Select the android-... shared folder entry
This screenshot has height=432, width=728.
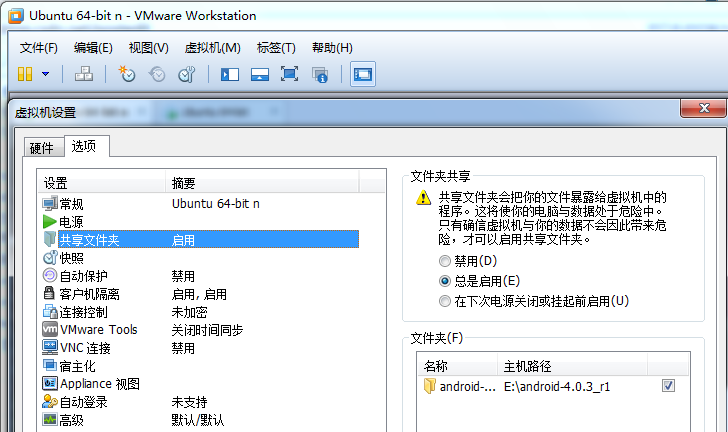(x=460, y=386)
